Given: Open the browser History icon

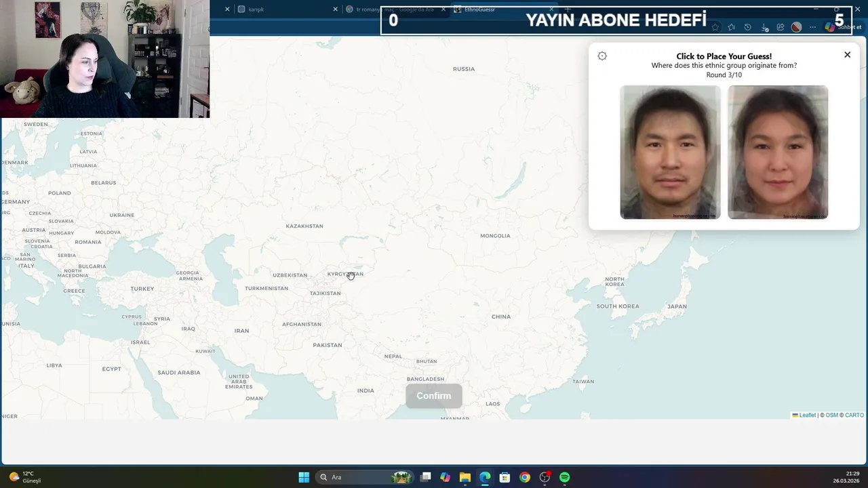Looking at the screenshot, I should click(747, 27).
